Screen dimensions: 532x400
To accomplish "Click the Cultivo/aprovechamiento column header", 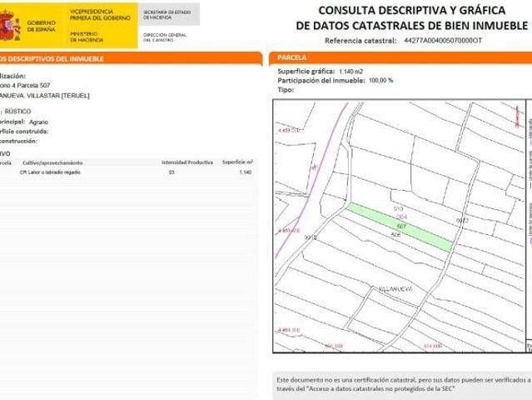I will pos(52,162).
